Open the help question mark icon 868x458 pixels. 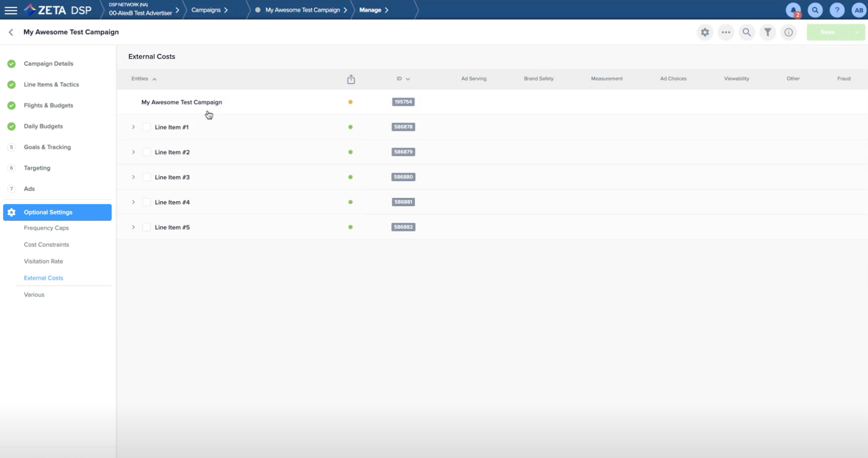pyautogui.click(x=837, y=10)
